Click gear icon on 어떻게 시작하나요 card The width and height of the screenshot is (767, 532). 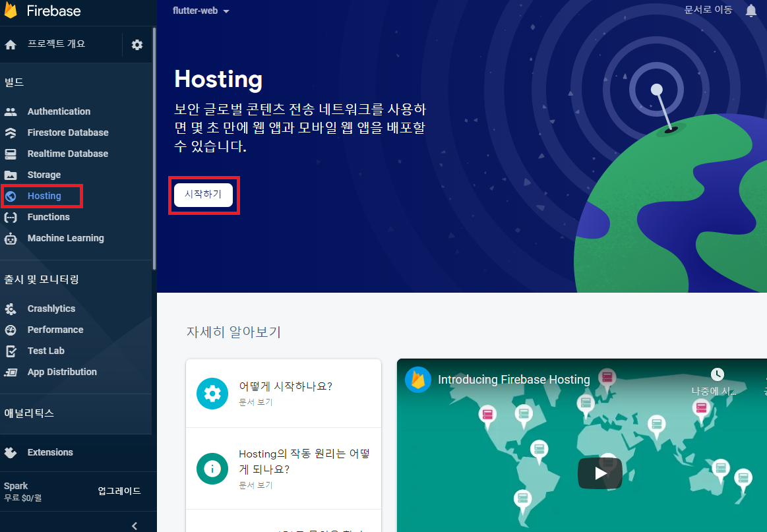(212, 393)
